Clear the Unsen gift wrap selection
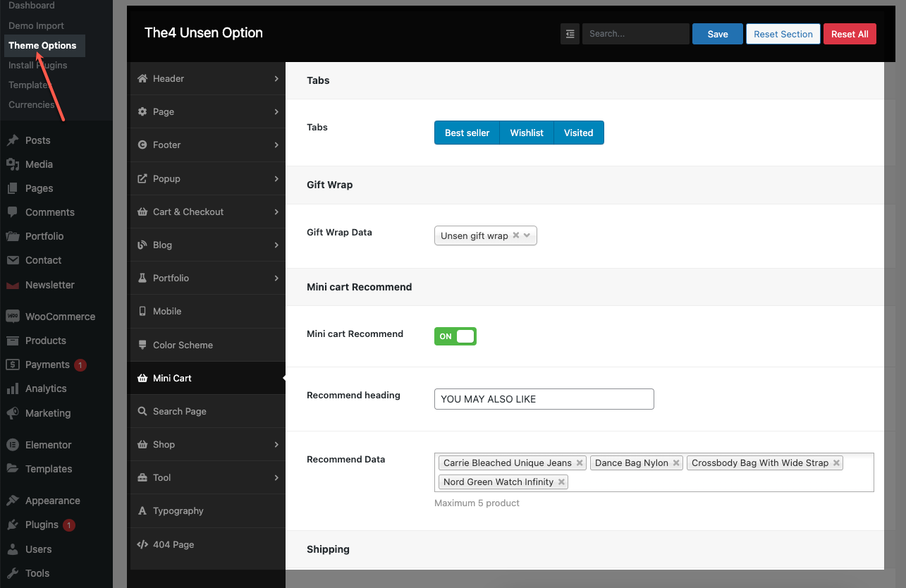906x588 pixels. pos(516,235)
